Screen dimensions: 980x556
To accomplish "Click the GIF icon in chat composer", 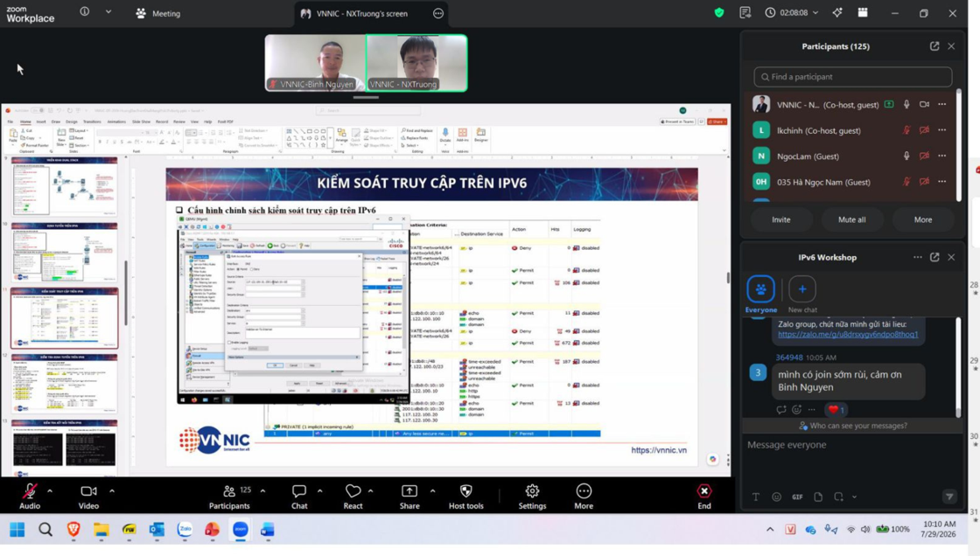I will click(x=797, y=497).
